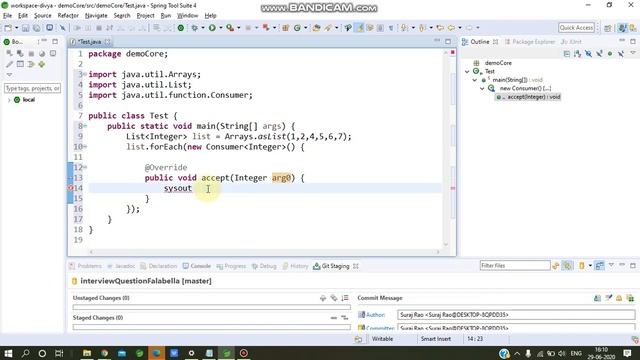Toggle Hide Fields in Outline toolbar
The width and height of the screenshot is (640, 360).
tap(589, 54)
